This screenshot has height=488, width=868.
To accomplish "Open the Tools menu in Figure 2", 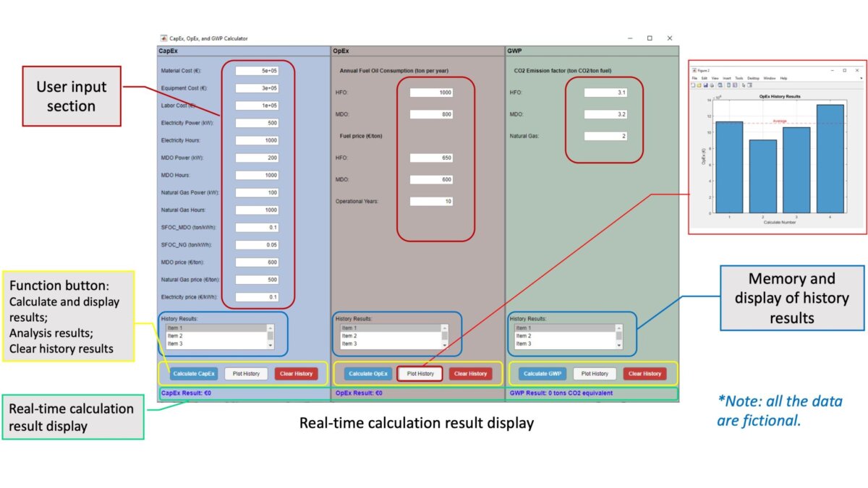I will tap(739, 78).
